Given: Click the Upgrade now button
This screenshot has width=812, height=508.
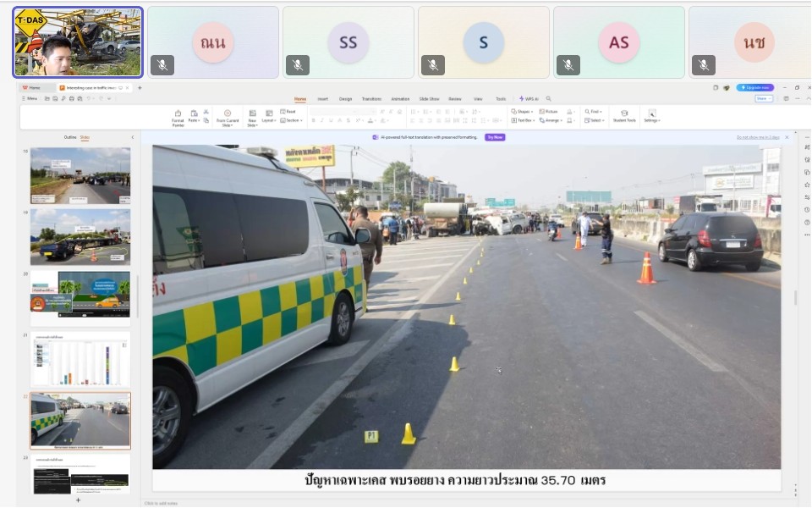Looking at the screenshot, I should 755,87.
